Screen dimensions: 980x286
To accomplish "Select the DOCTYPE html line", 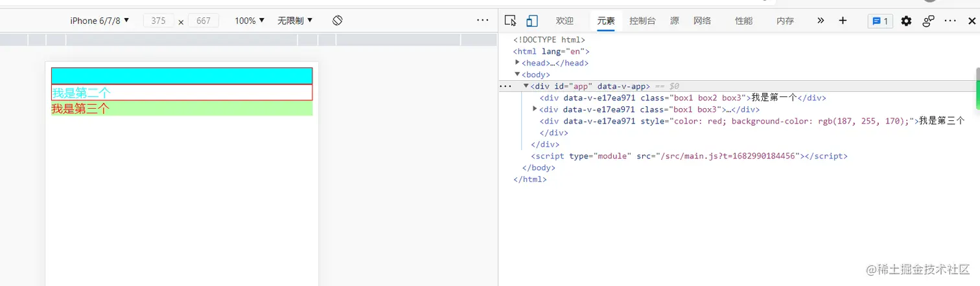I will click(549, 39).
